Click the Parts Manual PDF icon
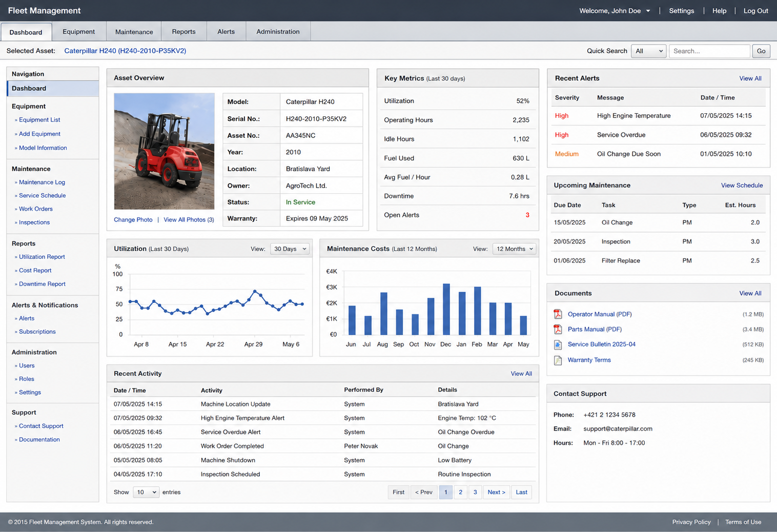Viewport: 777px width, 532px height. click(x=558, y=329)
